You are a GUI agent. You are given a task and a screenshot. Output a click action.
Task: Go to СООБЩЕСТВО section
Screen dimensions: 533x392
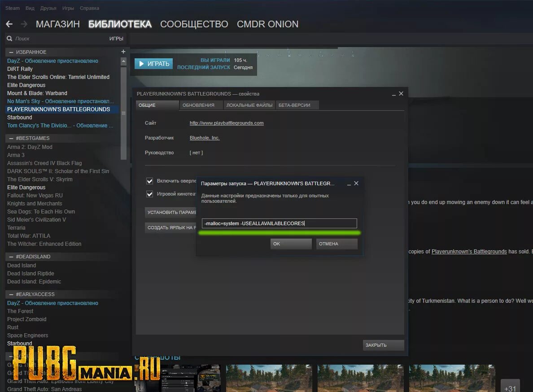[194, 24]
